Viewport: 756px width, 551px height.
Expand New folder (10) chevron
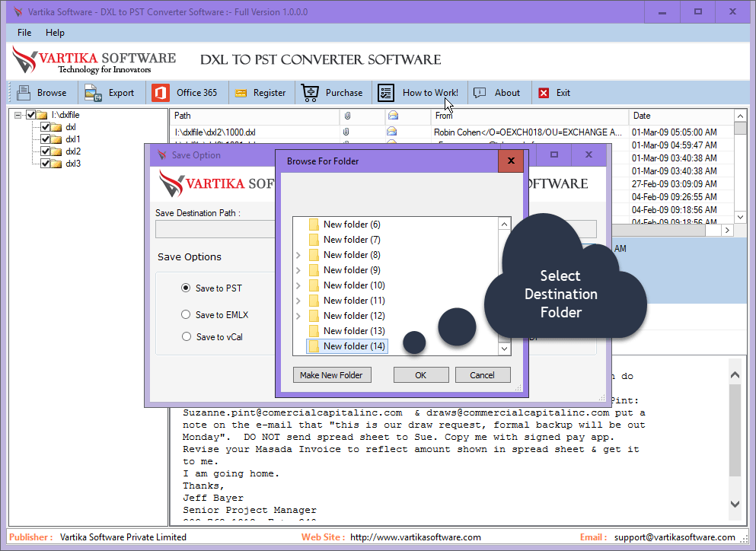(298, 285)
